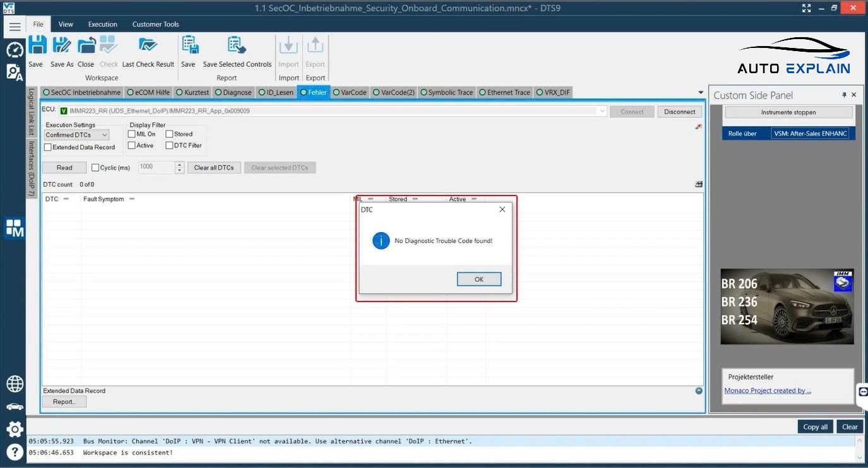Screen dimensions: 868x468
Task: Open the tab overflow arrow right of VRX_DIF
Action: [x=701, y=93]
